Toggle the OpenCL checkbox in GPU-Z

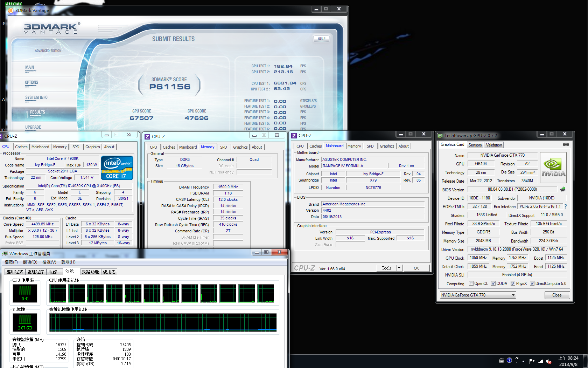click(x=471, y=284)
